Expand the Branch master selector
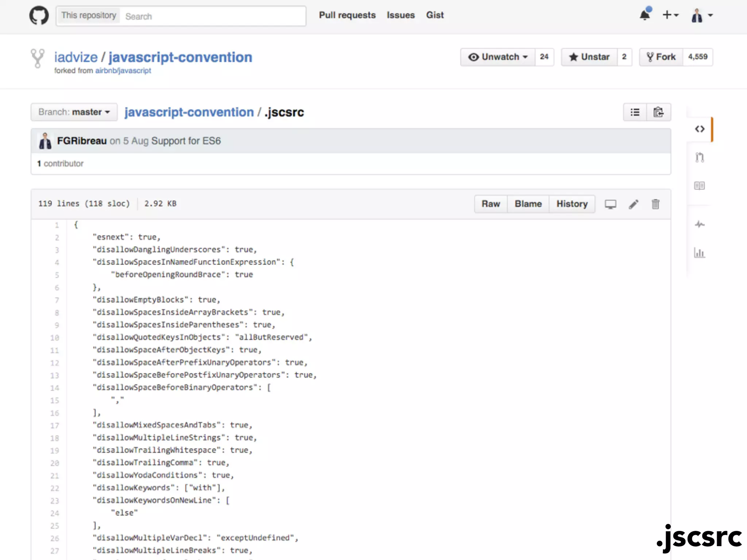 (74, 112)
